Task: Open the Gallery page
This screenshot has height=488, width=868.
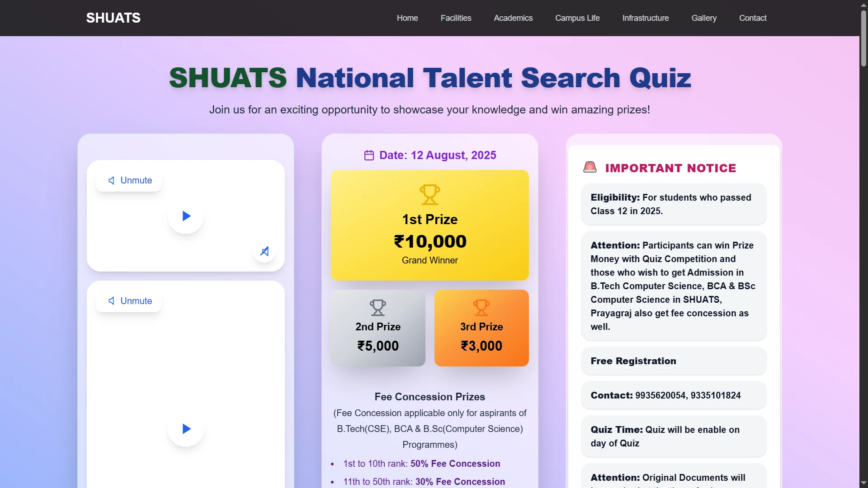Action: tap(704, 18)
